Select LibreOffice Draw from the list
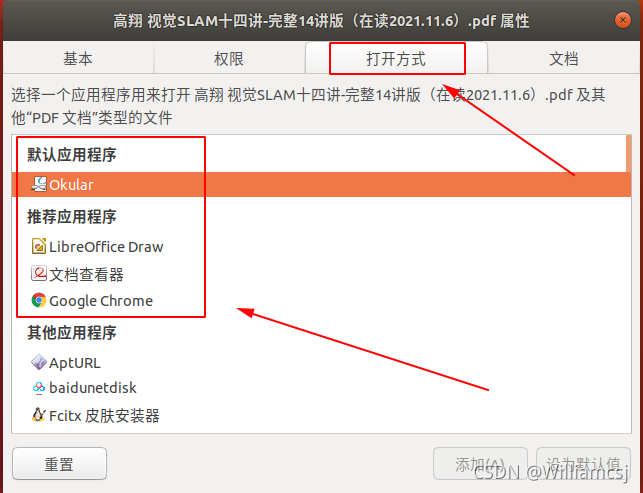Viewport: 643px width, 493px height. click(x=321, y=246)
